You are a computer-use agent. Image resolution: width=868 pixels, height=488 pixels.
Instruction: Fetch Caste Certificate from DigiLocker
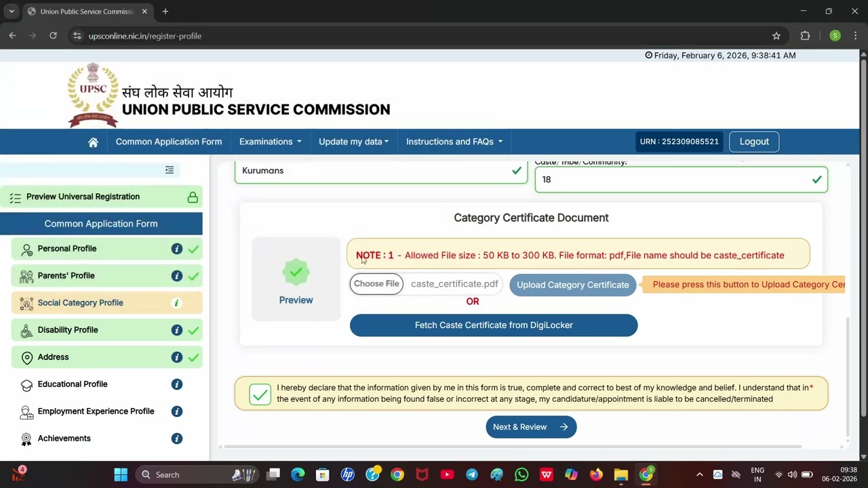[x=494, y=325]
